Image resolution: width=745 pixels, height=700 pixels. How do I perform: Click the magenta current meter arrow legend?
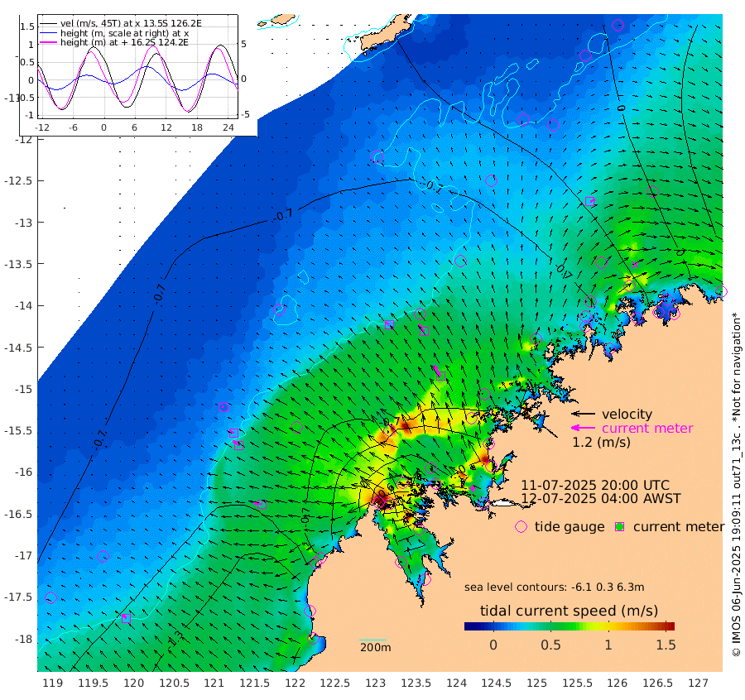[583, 428]
